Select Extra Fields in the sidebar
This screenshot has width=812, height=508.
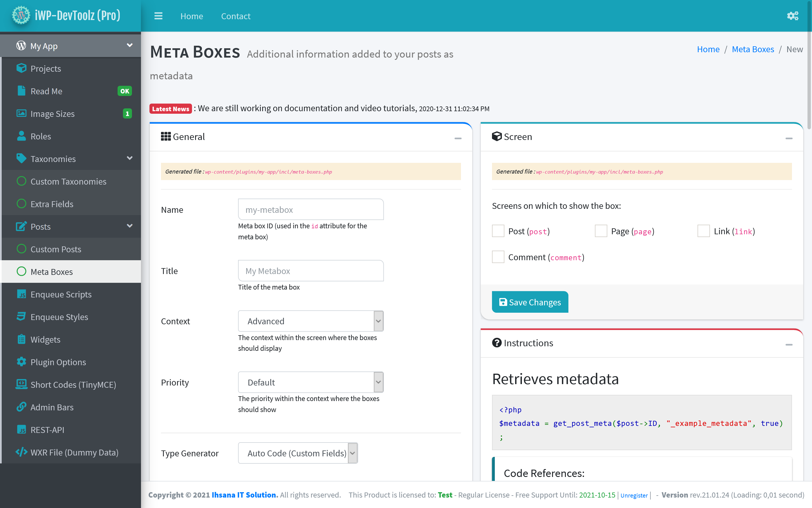click(71, 203)
